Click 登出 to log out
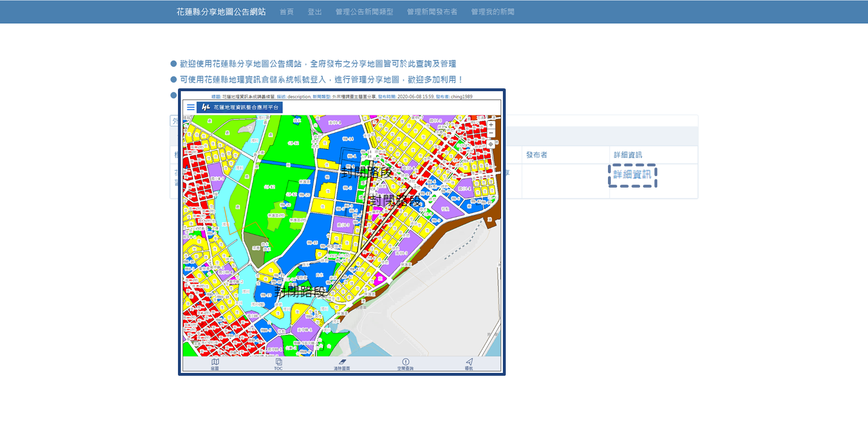The image size is (868, 436). 315,12
